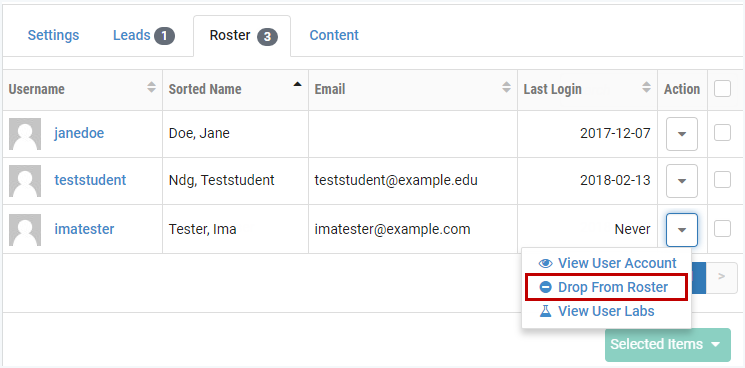745x368 pixels.
Task: Click imatester's avatar image
Action: point(25,230)
